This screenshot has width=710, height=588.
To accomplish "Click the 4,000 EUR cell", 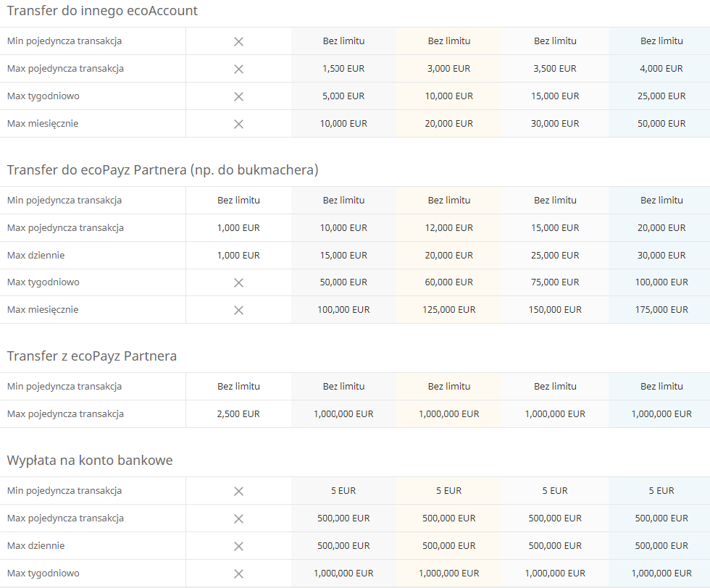I will click(661, 69).
